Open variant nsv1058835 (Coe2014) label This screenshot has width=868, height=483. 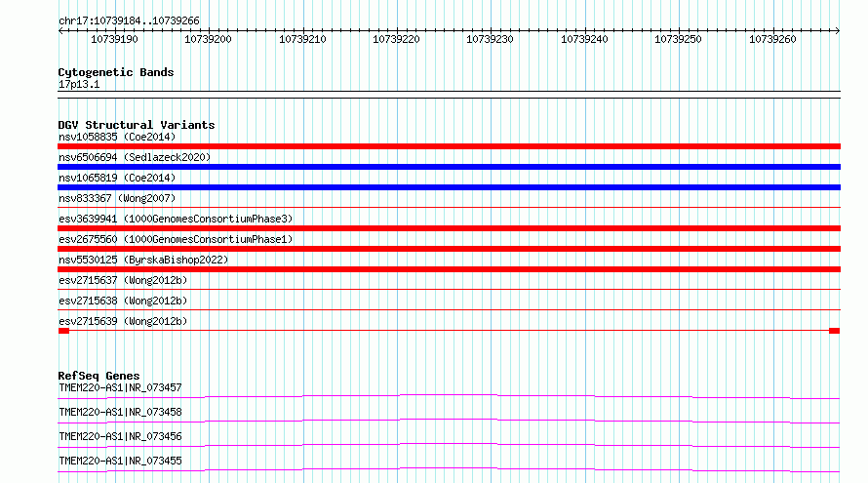tap(117, 137)
